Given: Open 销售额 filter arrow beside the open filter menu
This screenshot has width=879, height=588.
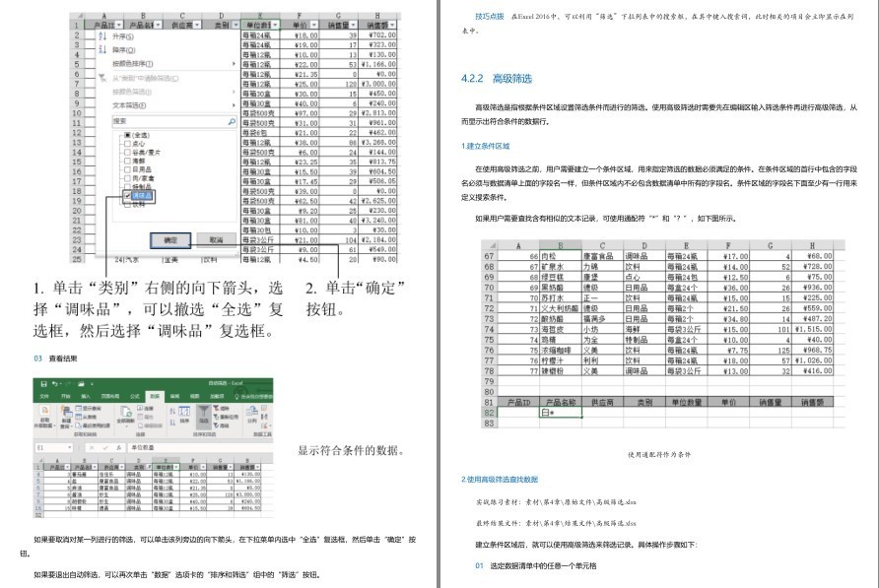Looking at the screenshot, I should 392,26.
